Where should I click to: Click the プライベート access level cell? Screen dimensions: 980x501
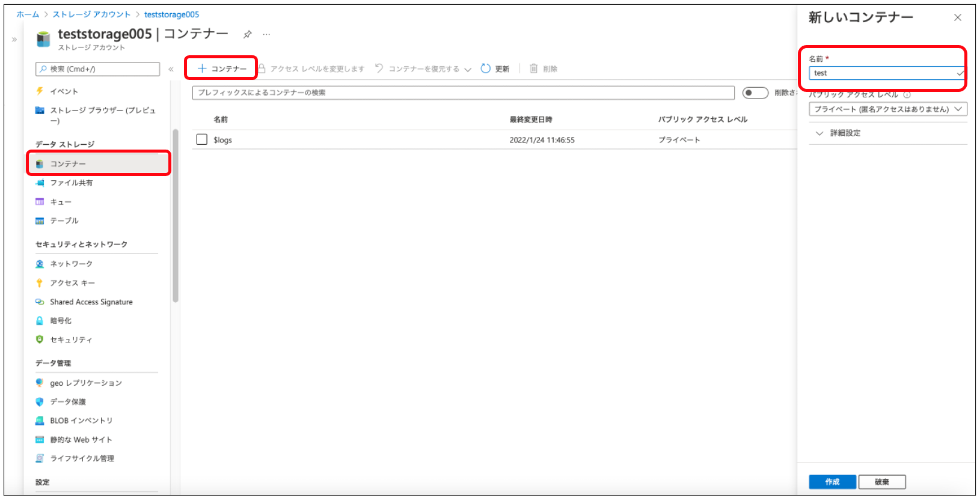point(679,140)
